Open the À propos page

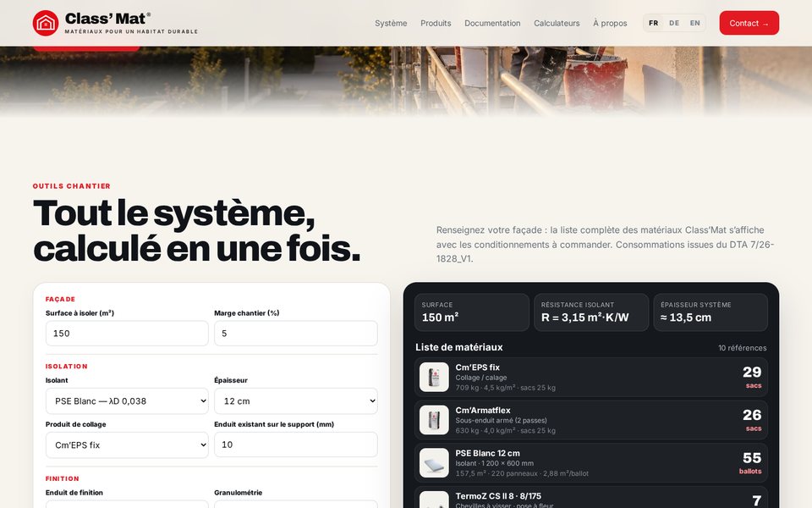click(x=610, y=24)
